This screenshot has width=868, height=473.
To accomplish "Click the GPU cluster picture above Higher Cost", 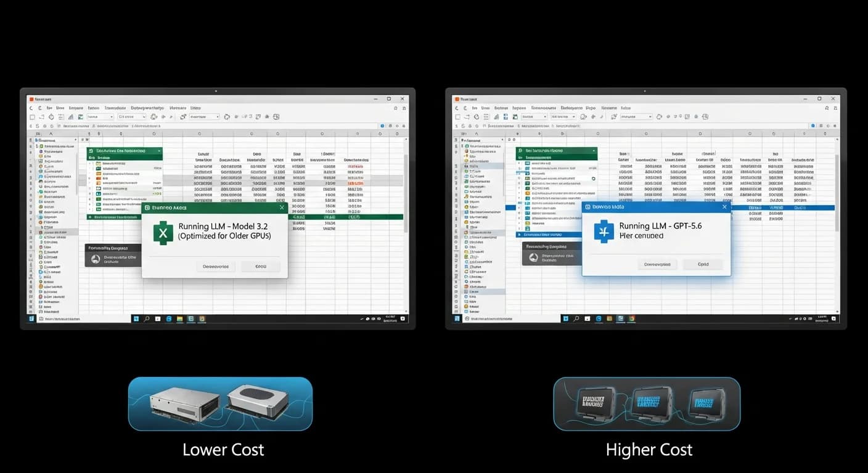I will (647, 404).
